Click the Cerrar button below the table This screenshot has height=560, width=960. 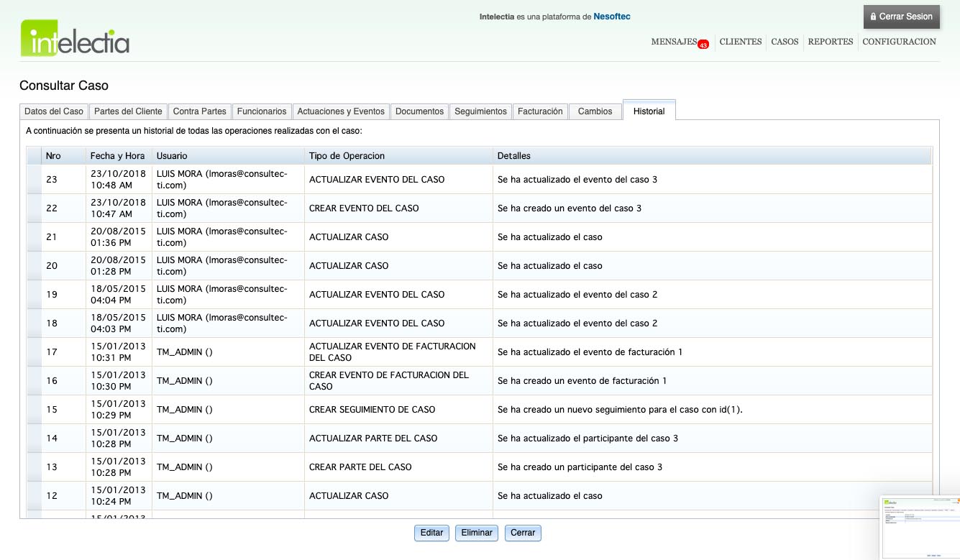coord(523,533)
